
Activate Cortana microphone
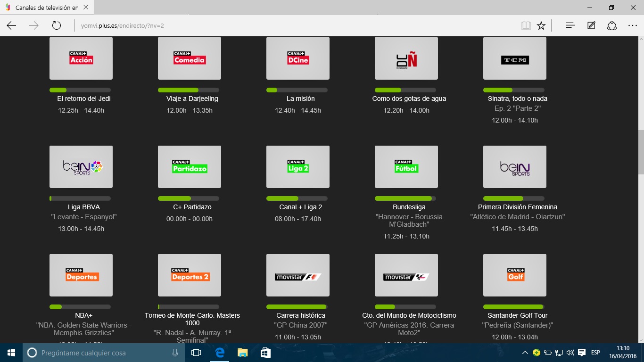pyautogui.click(x=175, y=353)
